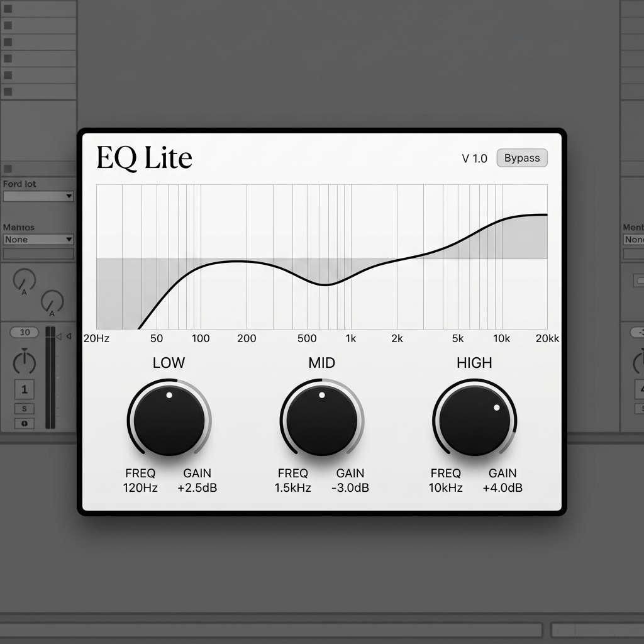This screenshot has width=644, height=644.
Task: Click the 1k axis label
Action: (351, 338)
